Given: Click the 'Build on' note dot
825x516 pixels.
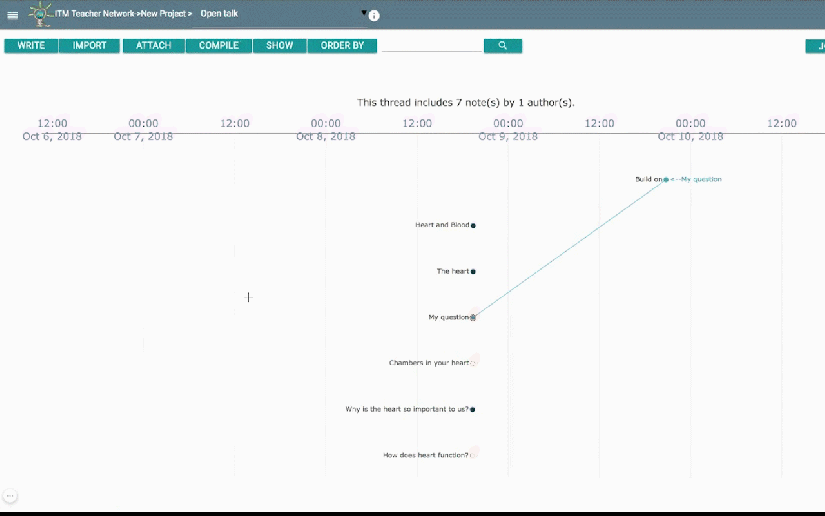Looking at the screenshot, I should point(666,180).
